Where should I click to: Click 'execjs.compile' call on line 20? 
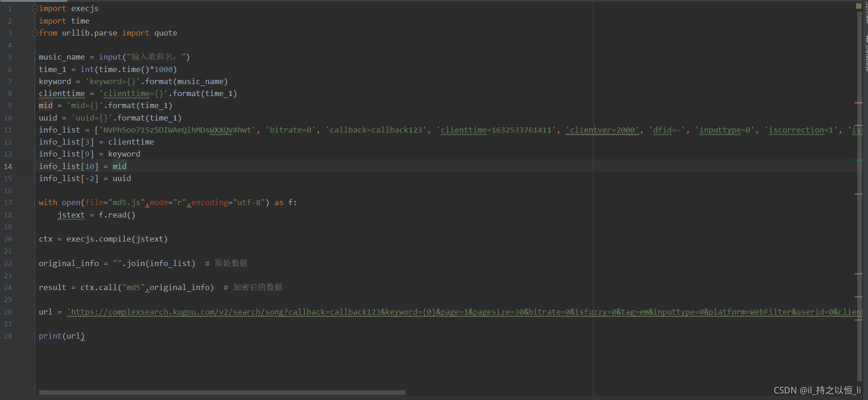tap(99, 239)
